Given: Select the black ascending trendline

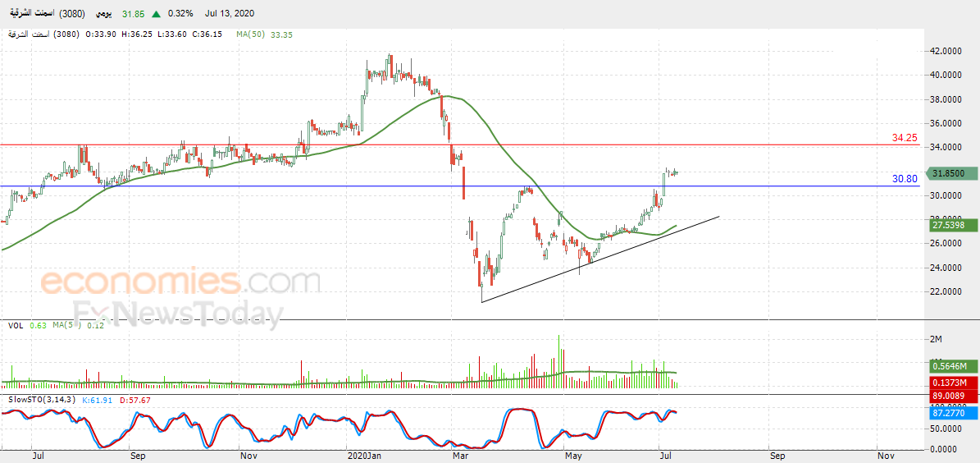Looking at the screenshot, I should click(600, 259).
